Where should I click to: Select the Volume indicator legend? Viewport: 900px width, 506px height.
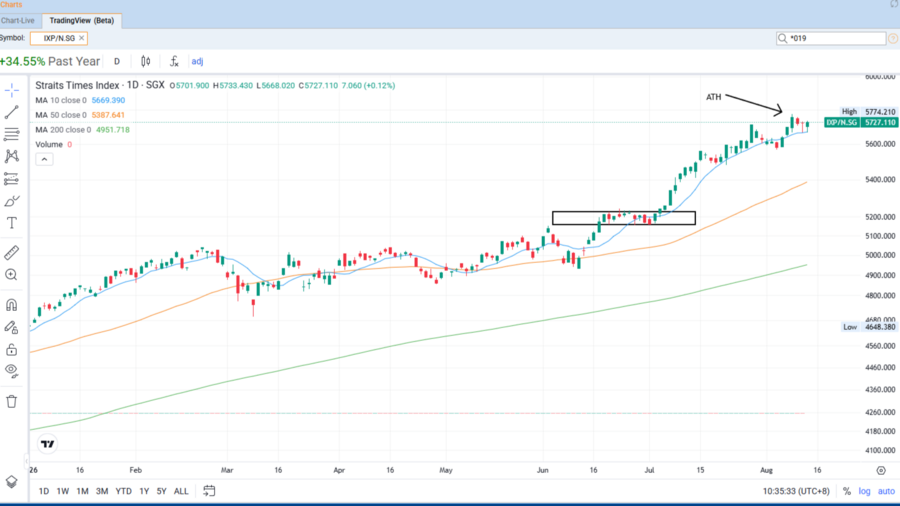pos(49,145)
